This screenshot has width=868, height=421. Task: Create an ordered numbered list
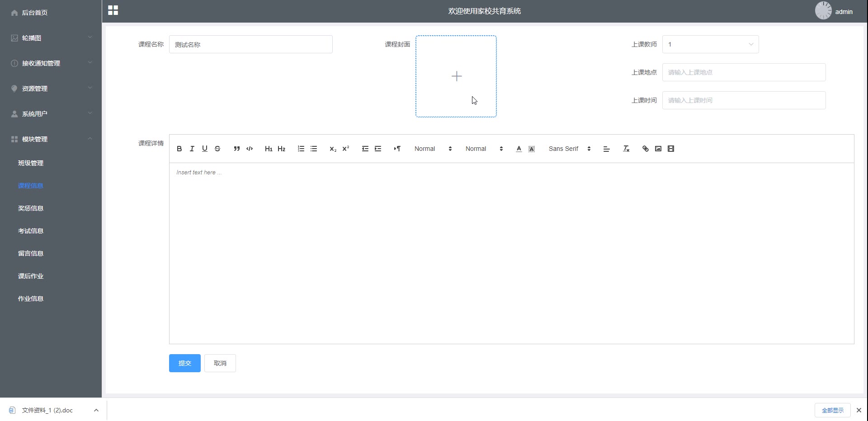[301, 149]
